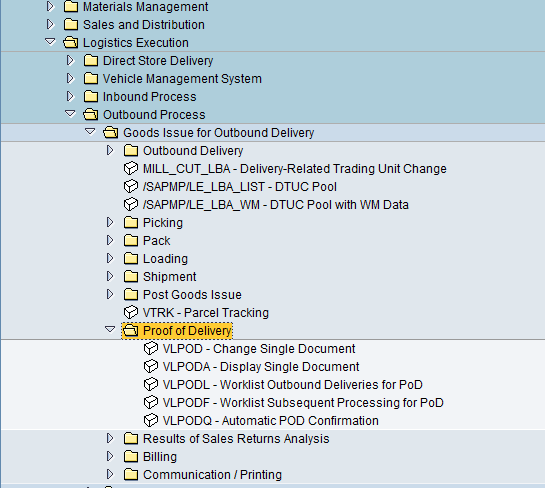
Task: Click the VLPODA transaction cube icon
Action: (x=151, y=367)
